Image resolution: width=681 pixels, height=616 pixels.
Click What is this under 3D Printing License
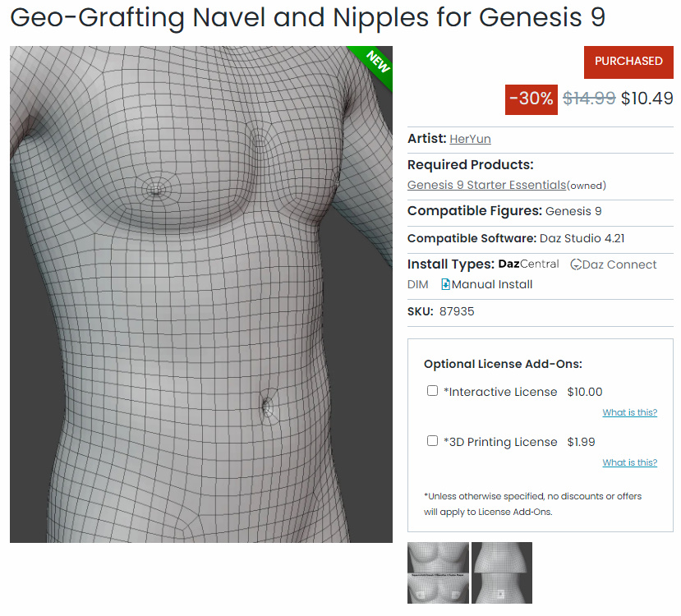630,462
